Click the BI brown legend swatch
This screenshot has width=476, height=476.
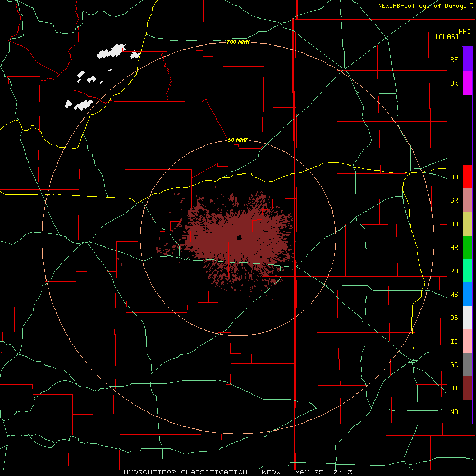coord(467,388)
